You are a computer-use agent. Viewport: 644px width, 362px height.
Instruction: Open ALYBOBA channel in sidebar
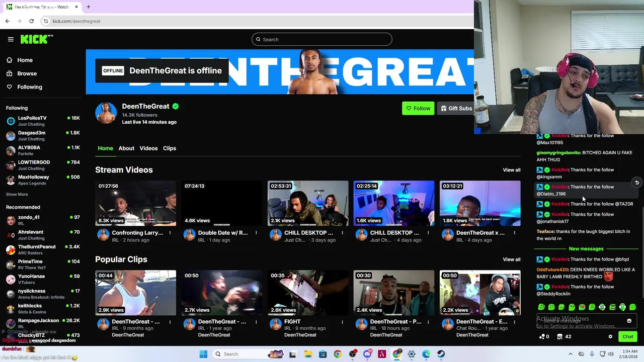coord(43,150)
